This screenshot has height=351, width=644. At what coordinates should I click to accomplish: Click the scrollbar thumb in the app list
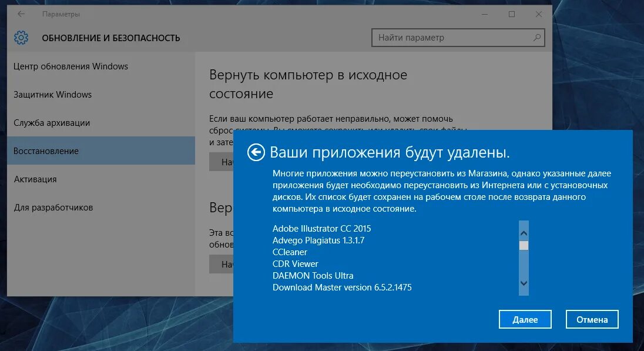click(524, 245)
